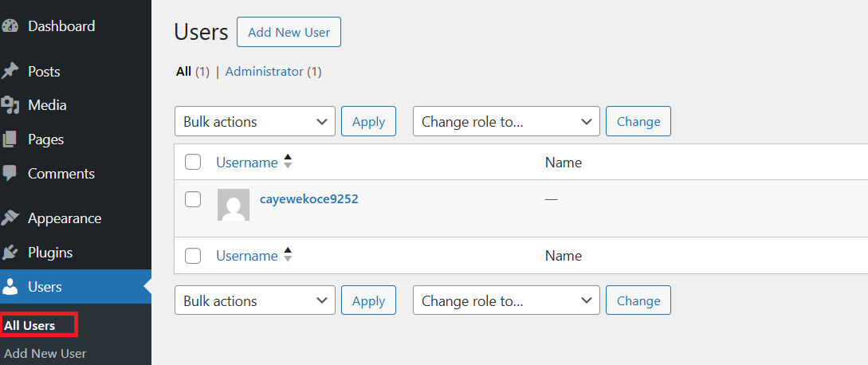Open the bottom Bulk actions dropdown
Viewport: 868px width, 365px height.
(254, 300)
